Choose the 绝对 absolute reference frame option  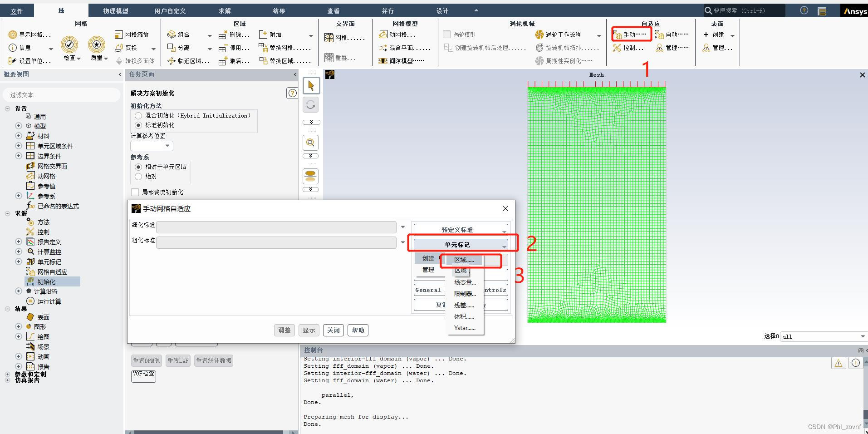pyautogui.click(x=138, y=176)
